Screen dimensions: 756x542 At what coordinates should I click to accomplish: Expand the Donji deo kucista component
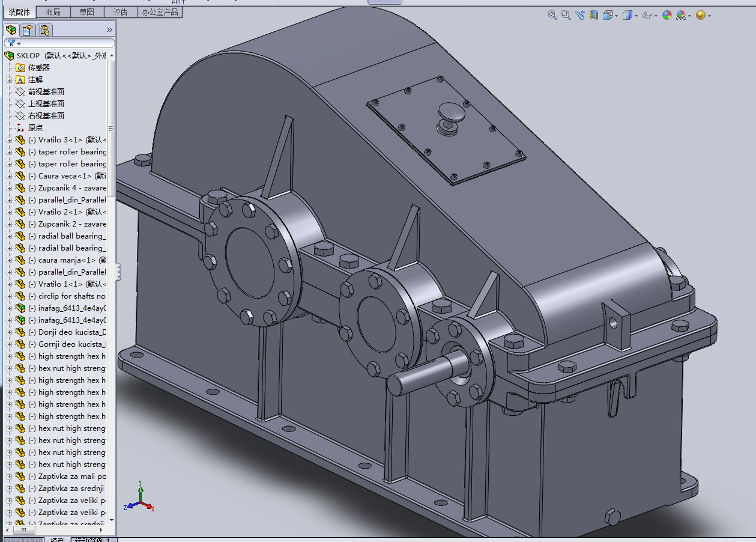[9, 332]
